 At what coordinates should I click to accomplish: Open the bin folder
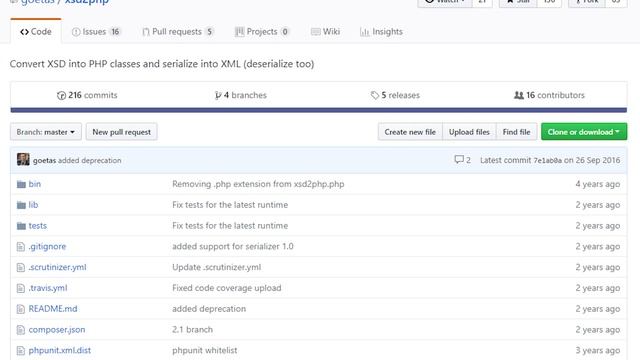point(35,184)
